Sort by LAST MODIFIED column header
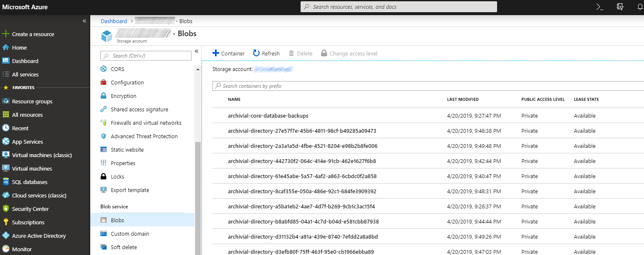The image size is (644, 255). (463, 100)
